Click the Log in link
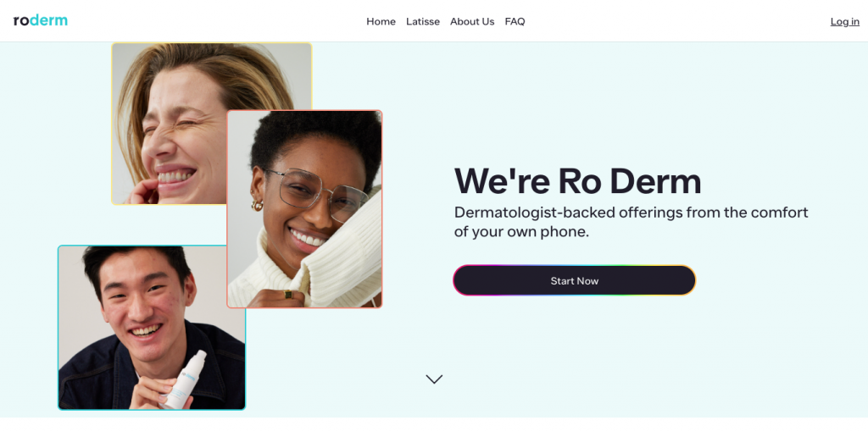The width and height of the screenshot is (868, 431). (845, 21)
